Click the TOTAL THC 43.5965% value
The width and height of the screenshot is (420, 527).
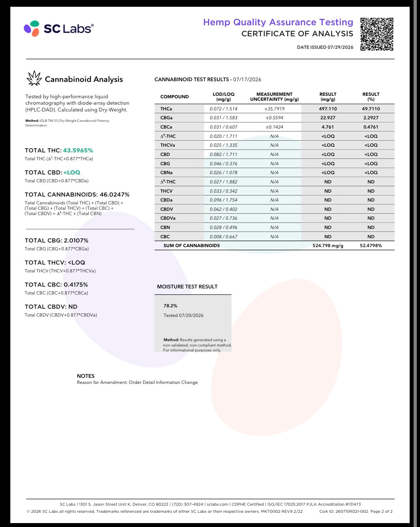coord(78,150)
